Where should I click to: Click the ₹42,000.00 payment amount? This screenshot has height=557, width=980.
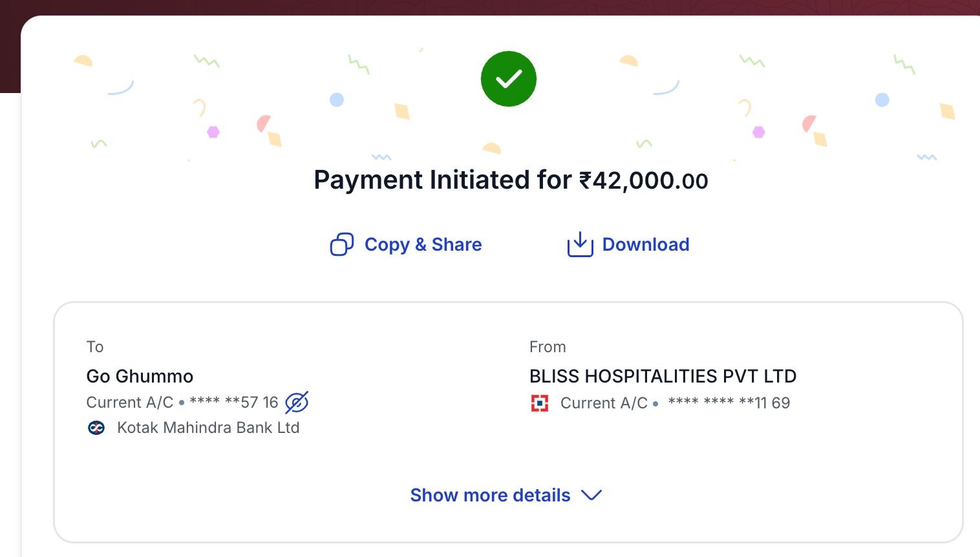643,180
